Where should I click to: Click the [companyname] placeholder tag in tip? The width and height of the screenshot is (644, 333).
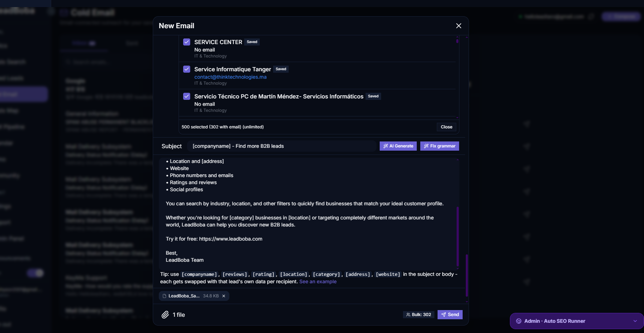tap(199, 274)
